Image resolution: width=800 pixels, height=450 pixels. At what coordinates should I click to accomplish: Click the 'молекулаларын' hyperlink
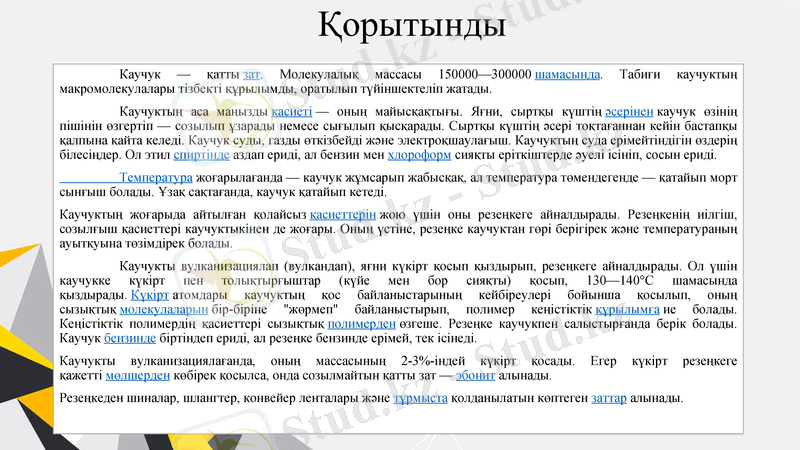(164, 310)
